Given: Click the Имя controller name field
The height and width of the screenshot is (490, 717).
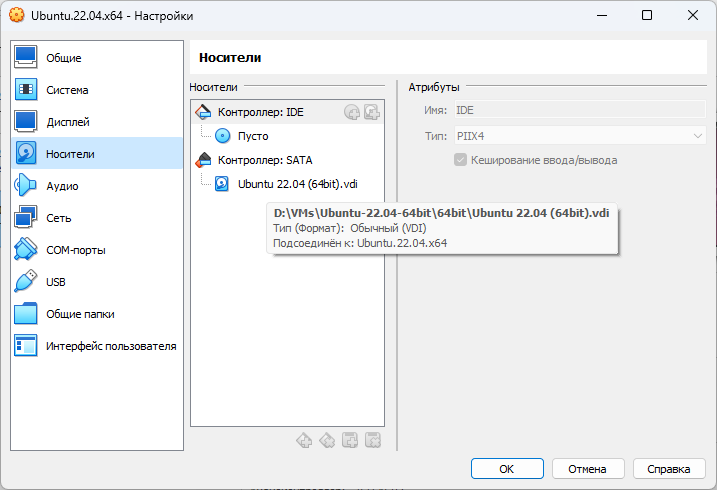Looking at the screenshot, I should tap(579, 110).
